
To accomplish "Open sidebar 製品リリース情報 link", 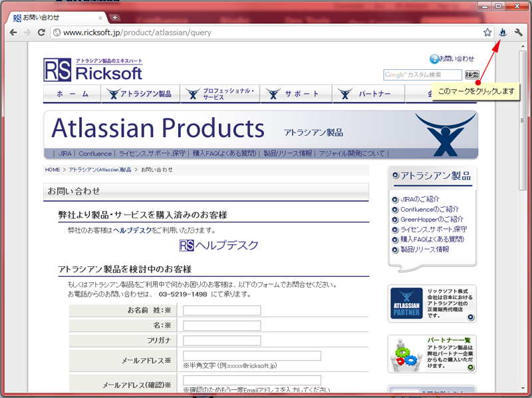I will [x=425, y=250].
